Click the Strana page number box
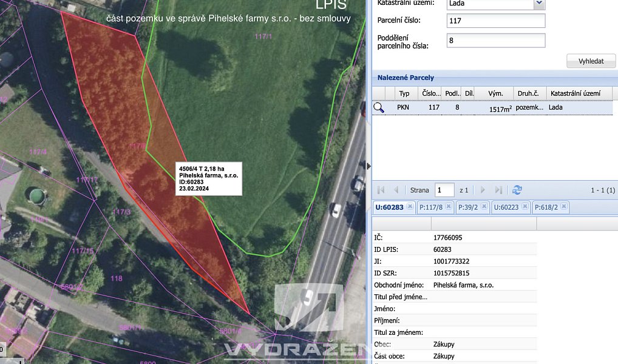This screenshot has width=618, height=364. click(x=444, y=190)
